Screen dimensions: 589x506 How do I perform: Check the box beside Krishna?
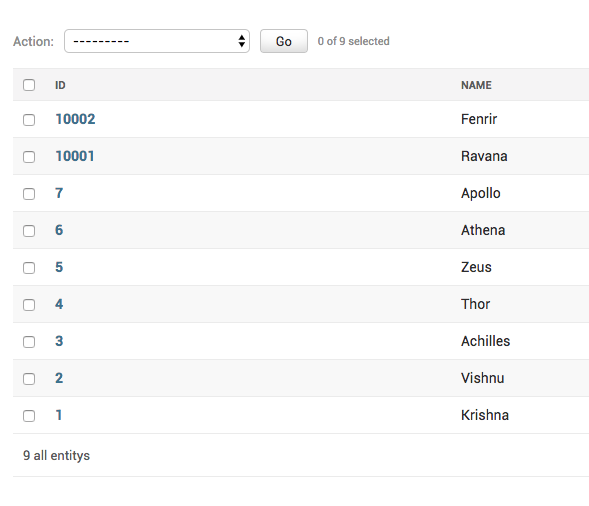[x=29, y=416]
